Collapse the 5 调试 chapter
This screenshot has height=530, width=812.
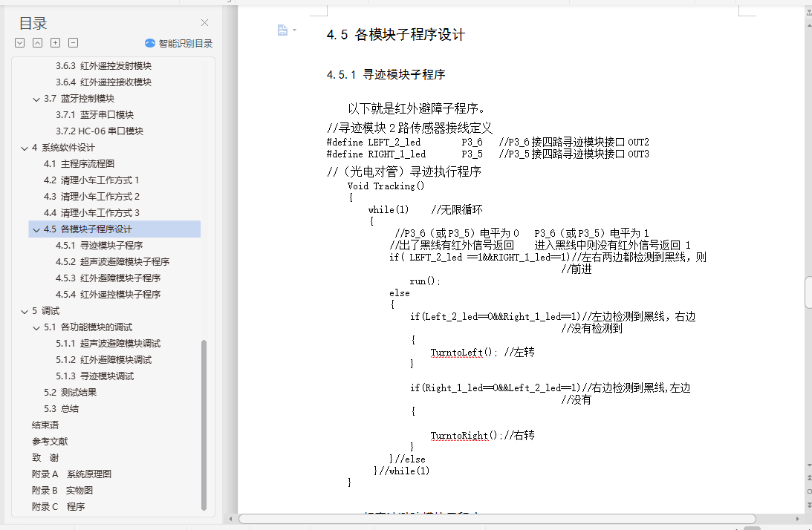click(x=25, y=312)
